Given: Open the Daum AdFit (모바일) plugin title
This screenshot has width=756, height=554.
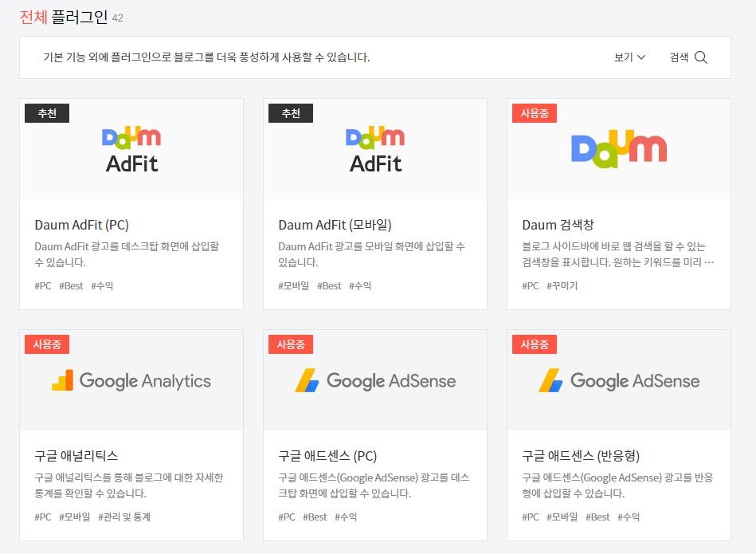Looking at the screenshot, I should (x=335, y=225).
